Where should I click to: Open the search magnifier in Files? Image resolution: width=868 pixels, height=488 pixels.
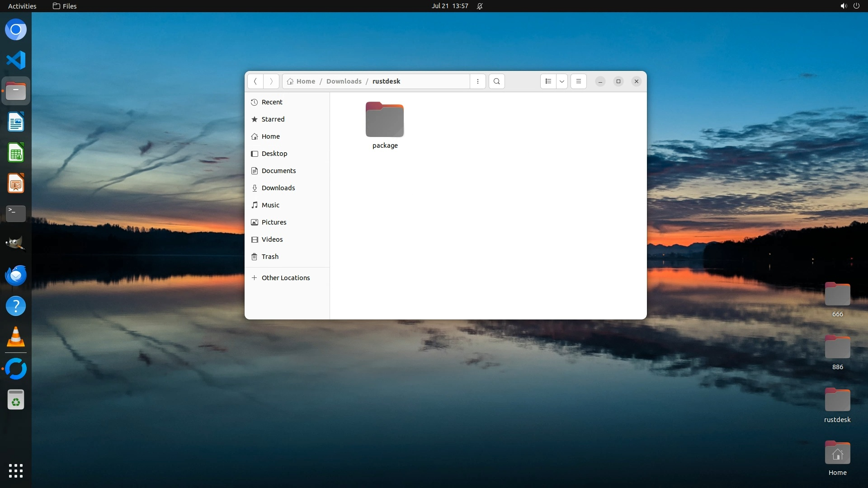pyautogui.click(x=497, y=81)
